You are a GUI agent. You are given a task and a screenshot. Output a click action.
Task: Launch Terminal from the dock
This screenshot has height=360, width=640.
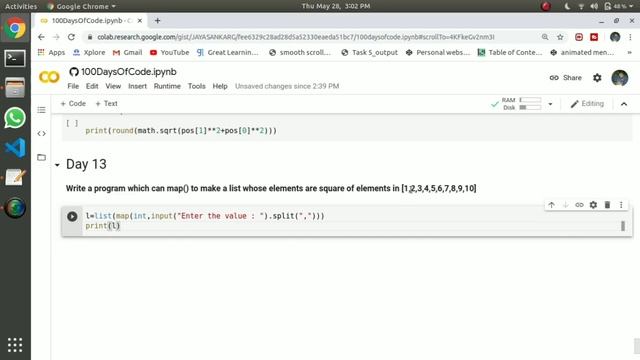(x=15, y=59)
